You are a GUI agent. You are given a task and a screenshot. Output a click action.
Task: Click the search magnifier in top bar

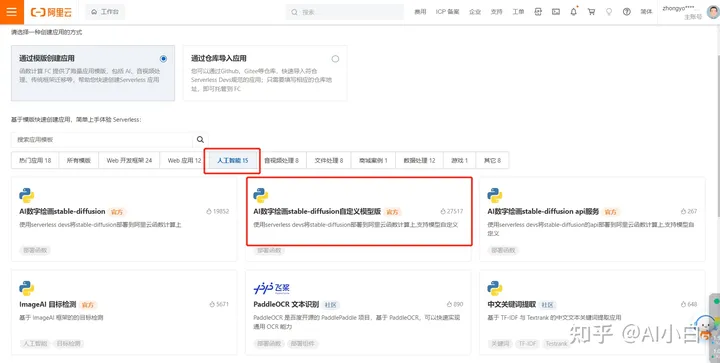coord(294,12)
